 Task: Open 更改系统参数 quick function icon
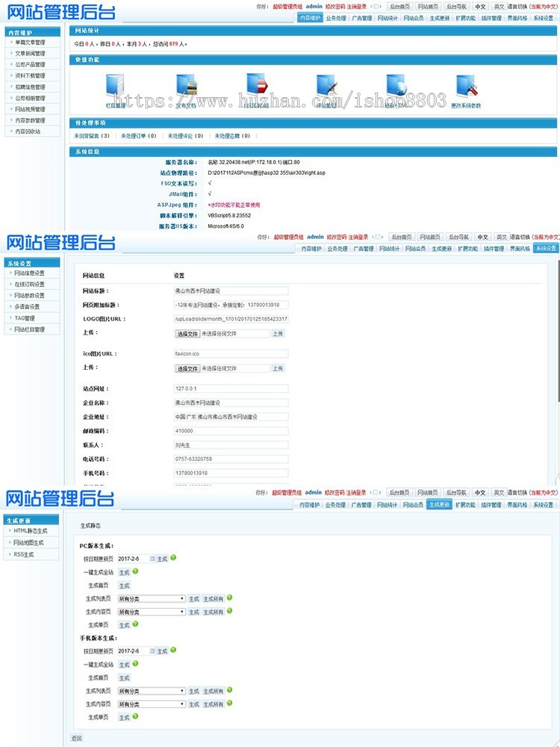[x=467, y=86]
